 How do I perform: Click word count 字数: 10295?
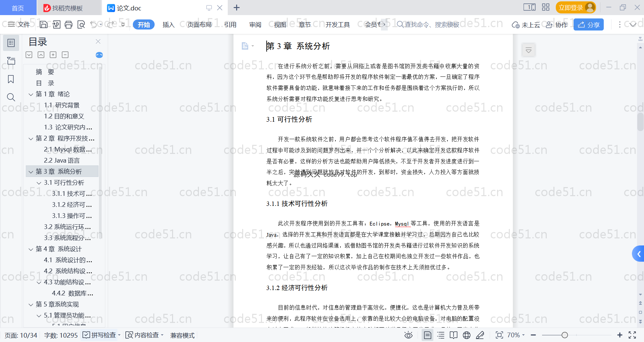(61, 335)
